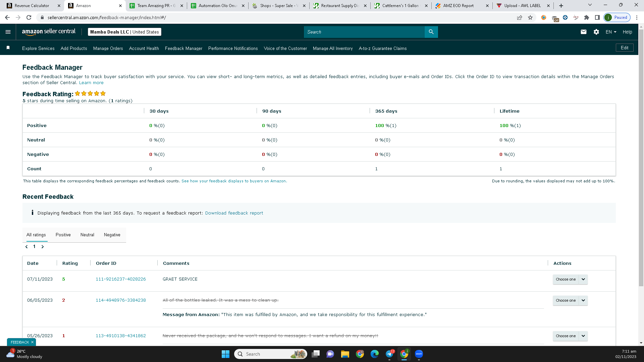644x362 pixels.
Task: Go to the next feedback page arrow
Action: 43,247
